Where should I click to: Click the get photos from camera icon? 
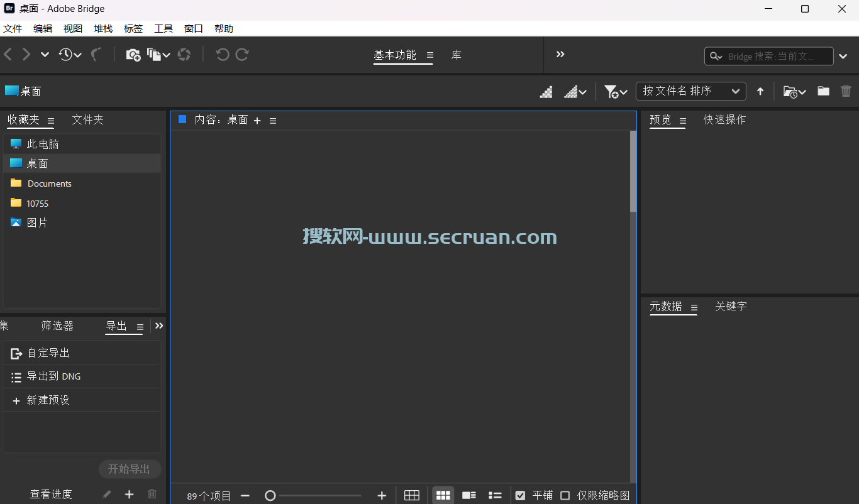click(x=133, y=55)
